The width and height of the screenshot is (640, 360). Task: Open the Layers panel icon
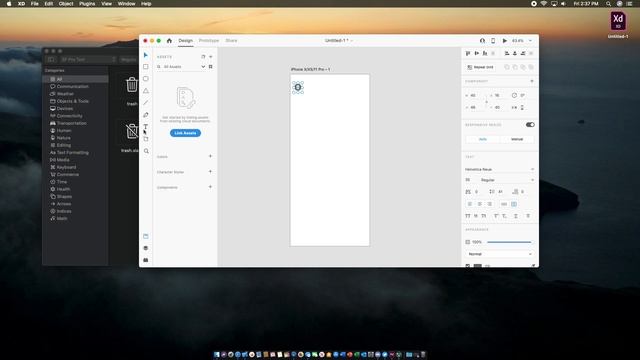tap(146, 248)
